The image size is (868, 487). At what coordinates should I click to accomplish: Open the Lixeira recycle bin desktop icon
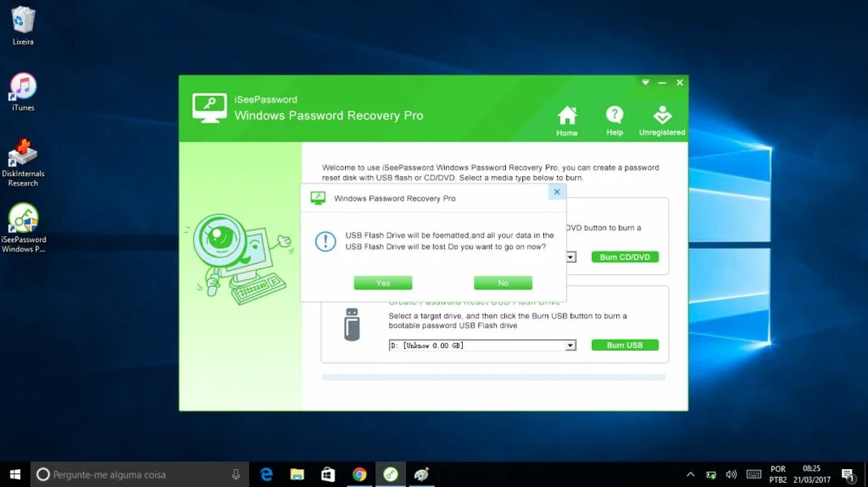point(23,25)
